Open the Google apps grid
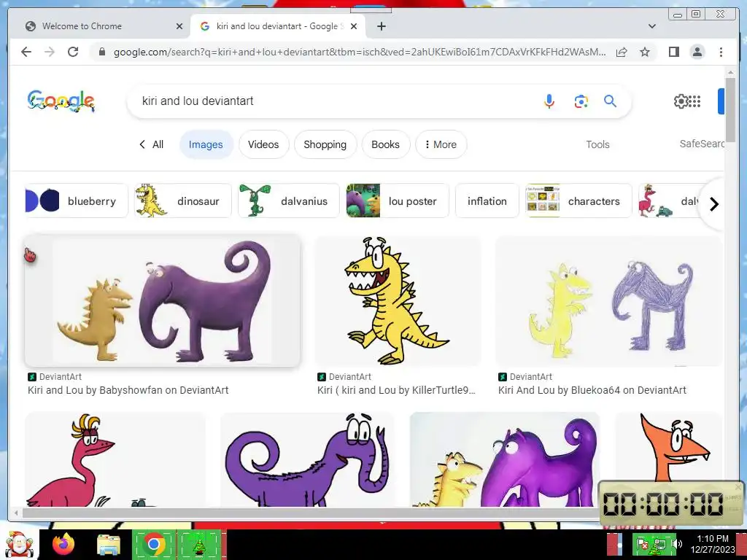This screenshot has height=560, width=747. (x=695, y=101)
